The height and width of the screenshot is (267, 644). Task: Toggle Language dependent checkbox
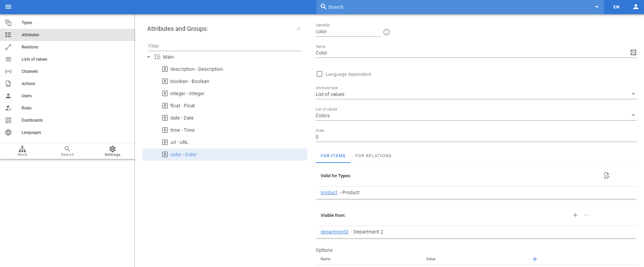tap(319, 74)
